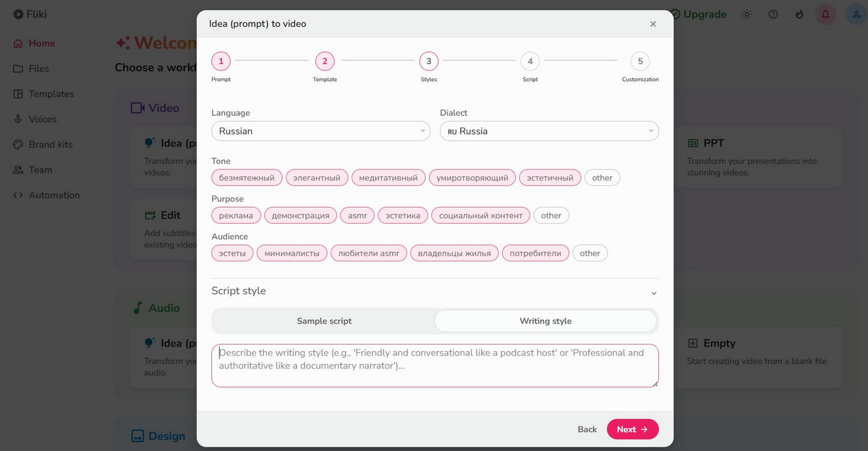Go to step 4 Script
This screenshot has height=451, width=868.
[x=530, y=62]
